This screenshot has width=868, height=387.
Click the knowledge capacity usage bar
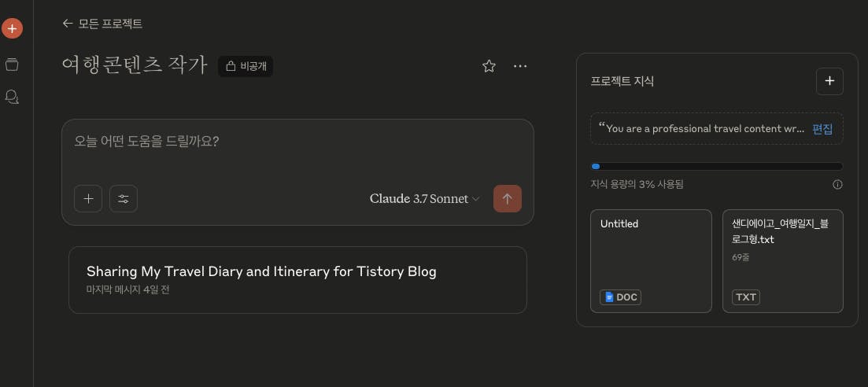click(x=716, y=167)
